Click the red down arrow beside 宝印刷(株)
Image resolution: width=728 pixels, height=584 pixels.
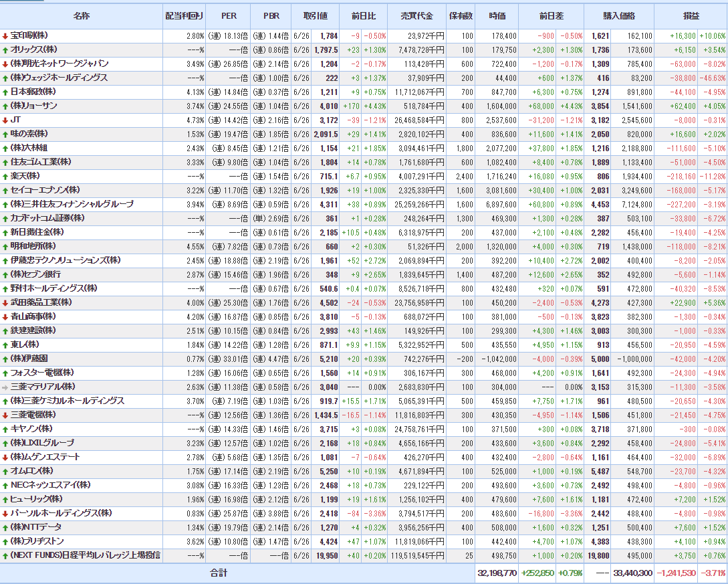(5, 35)
